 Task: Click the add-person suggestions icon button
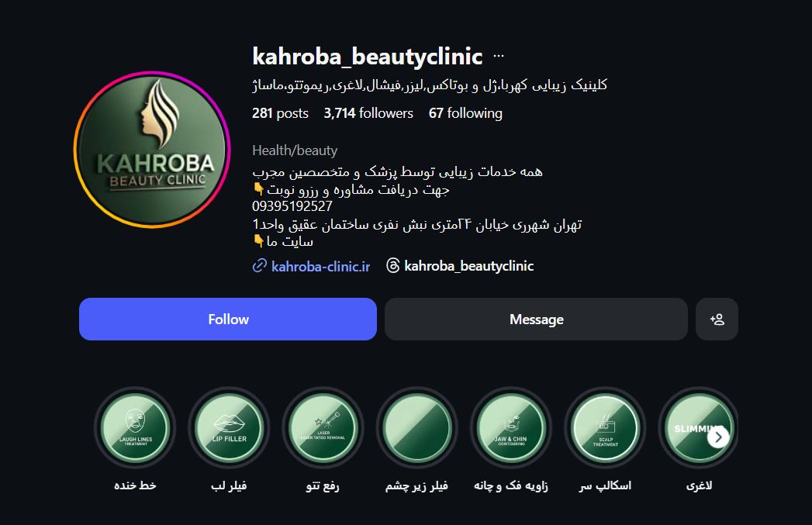click(717, 319)
